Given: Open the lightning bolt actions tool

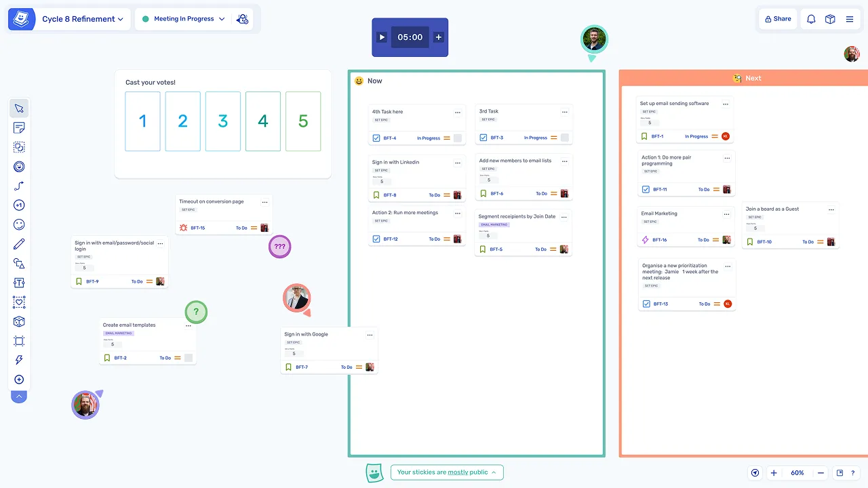Looking at the screenshot, I should coord(19,360).
